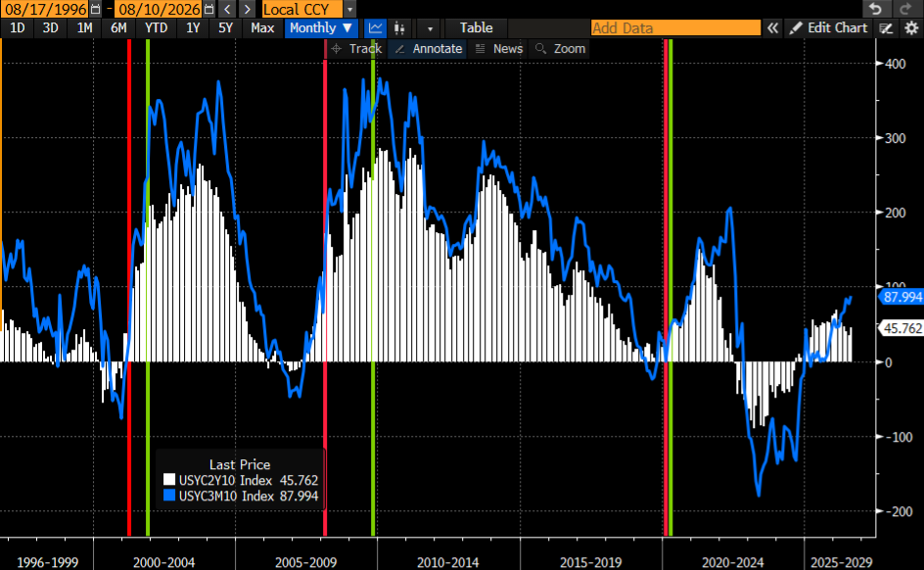Collapse panel with double chevron icon
The image size is (924, 570).
pyautogui.click(x=772, y=27)
